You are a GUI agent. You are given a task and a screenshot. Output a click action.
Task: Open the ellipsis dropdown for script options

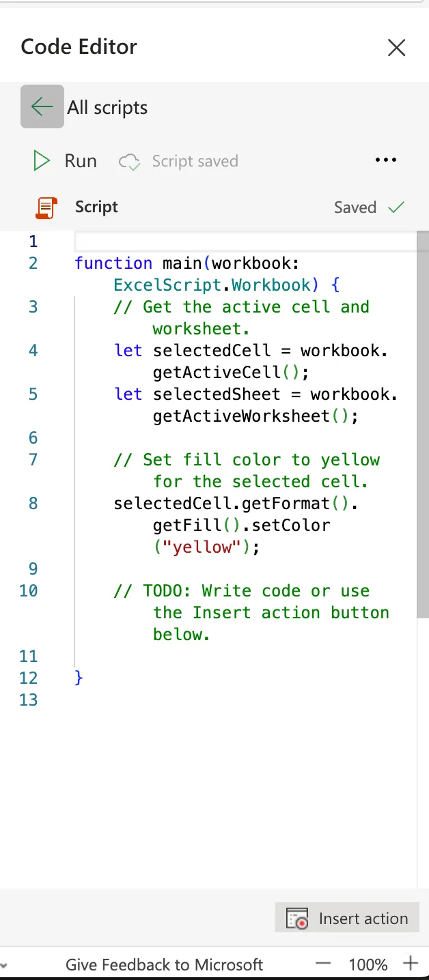click(386, 160)
